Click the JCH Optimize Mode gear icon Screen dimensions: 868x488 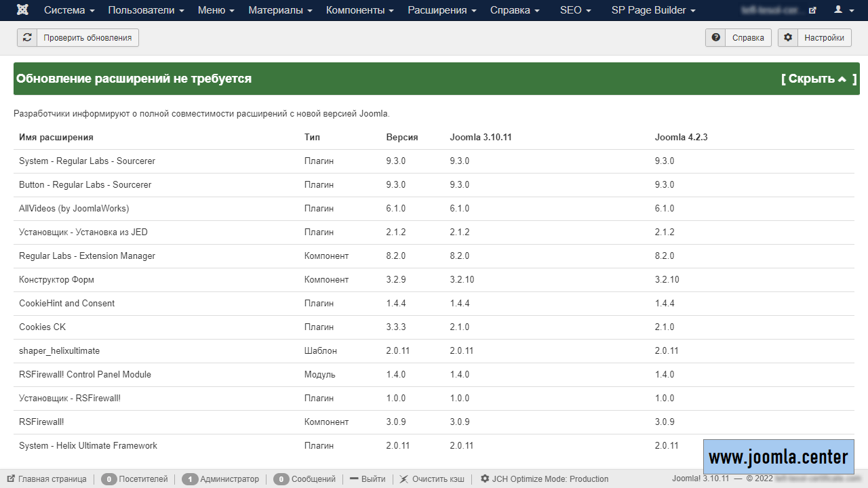point(485,479)
